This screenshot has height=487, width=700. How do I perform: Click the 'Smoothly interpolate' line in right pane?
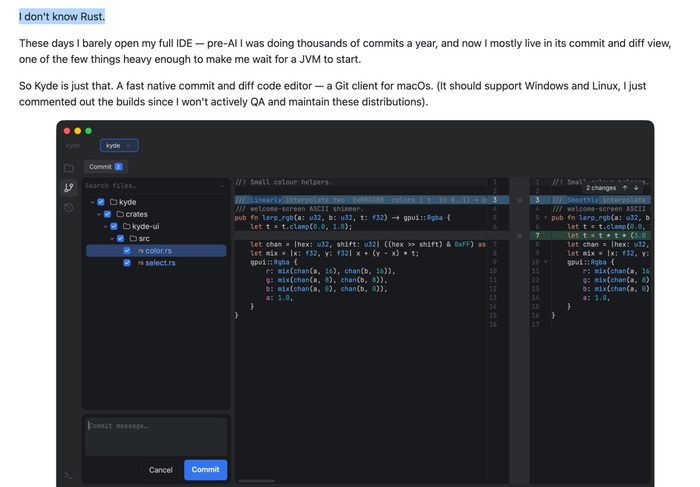point(600,200)
